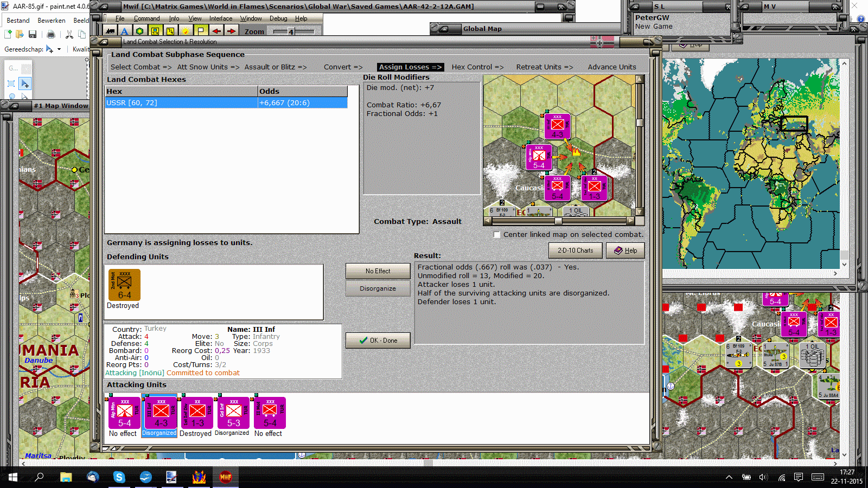This screenshot has width=868, height=488.
Task: Click the flag icon in Mwif toolbar
Action: (x=201, y=31)
